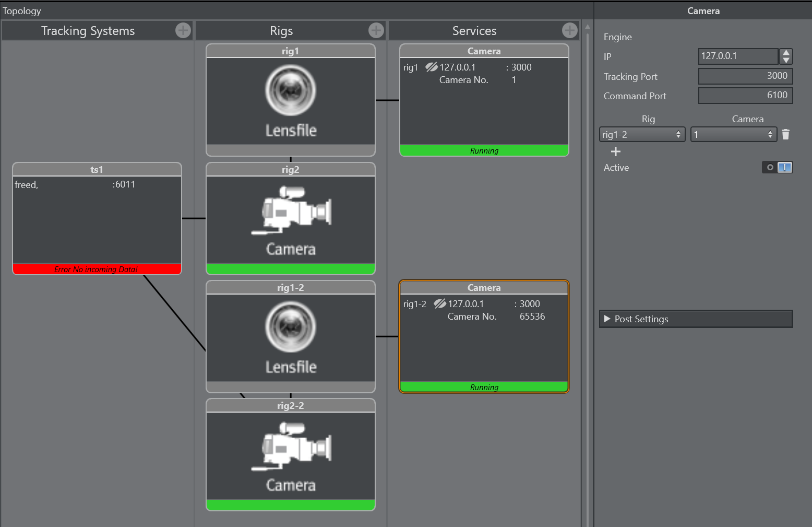Open the Camera number dropdown
Image resolution: width=812 pixels, height=527 pixels.
point(733,135)
